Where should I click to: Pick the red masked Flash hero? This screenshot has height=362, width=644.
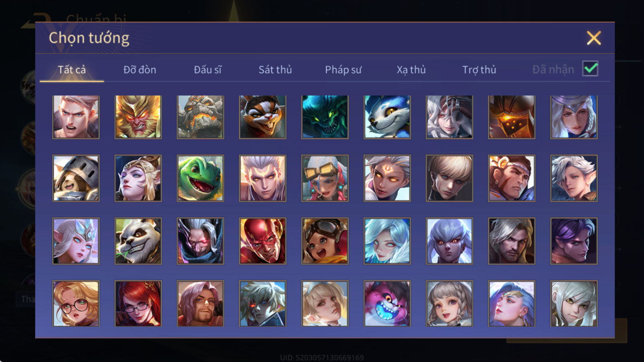tap(262, 241)
